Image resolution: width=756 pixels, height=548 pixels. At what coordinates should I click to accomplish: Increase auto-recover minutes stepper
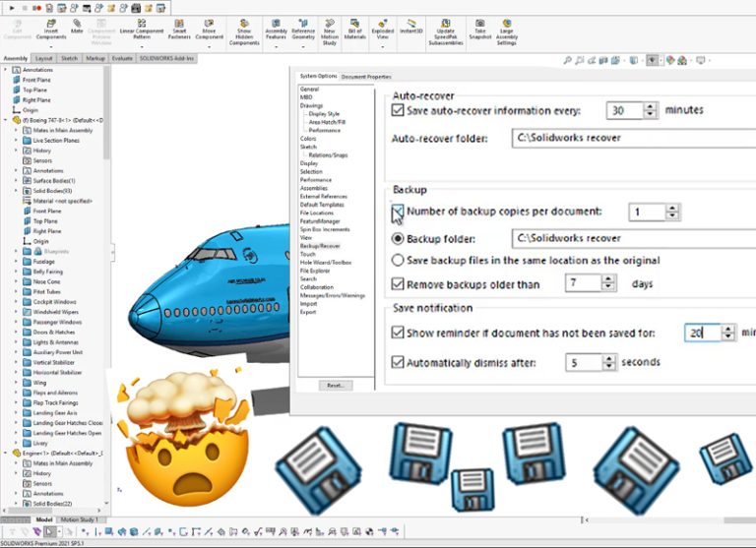(651, 107)
